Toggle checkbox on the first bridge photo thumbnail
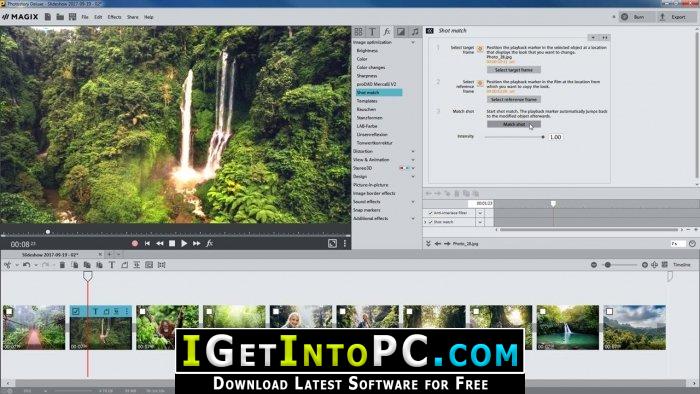700x394 pixels. pos(9,311)
